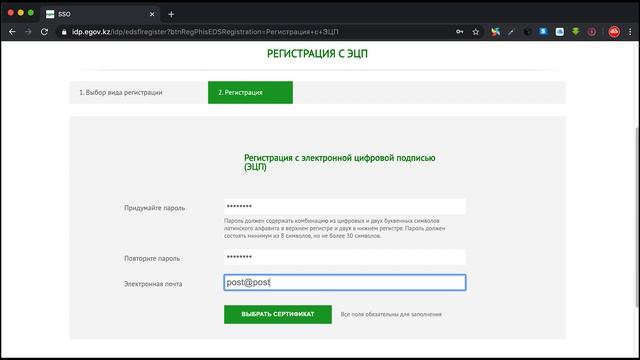Click the Электронная почта input field
Image resolution: width=640 pixels, height=360 pixels.
[344, 282]
